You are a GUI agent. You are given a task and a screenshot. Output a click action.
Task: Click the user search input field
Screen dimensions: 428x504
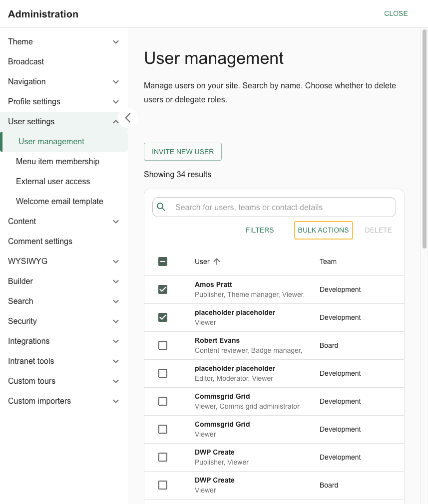point(282,207)
